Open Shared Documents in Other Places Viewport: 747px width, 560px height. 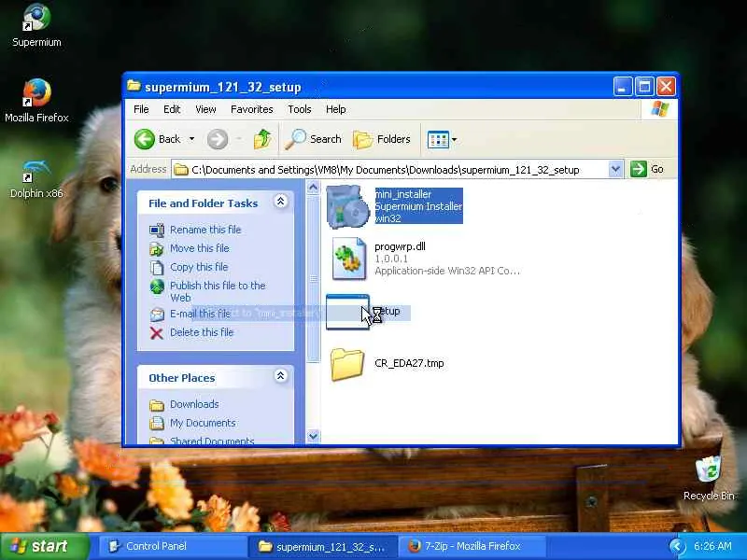212,441
